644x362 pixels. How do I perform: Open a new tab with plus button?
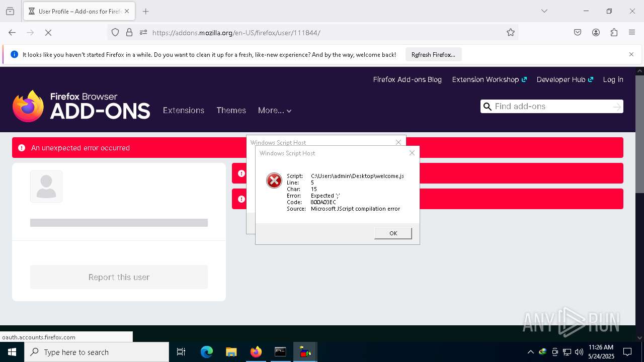point(145,11)
